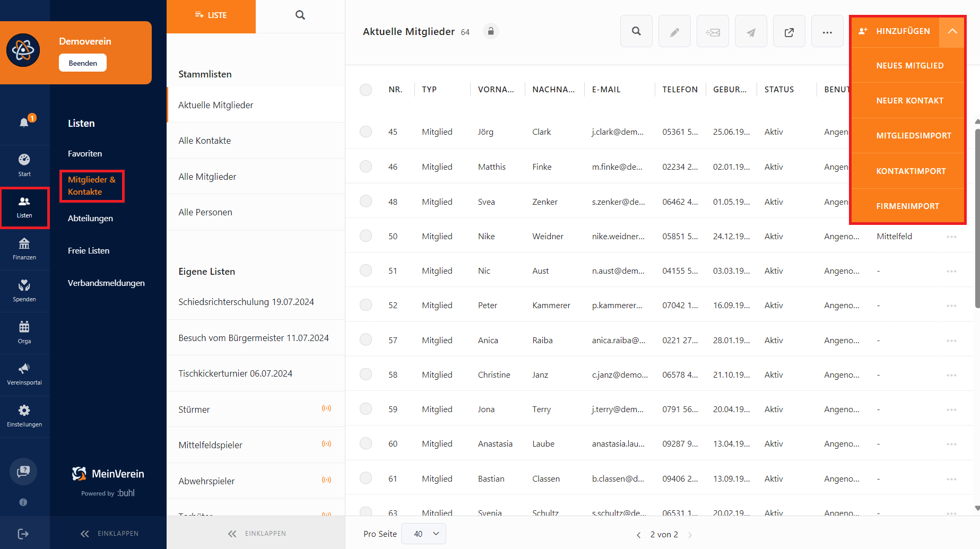Click the export toolbar button
The height and width of the screenshot is (549, 980).
(789, 31)
